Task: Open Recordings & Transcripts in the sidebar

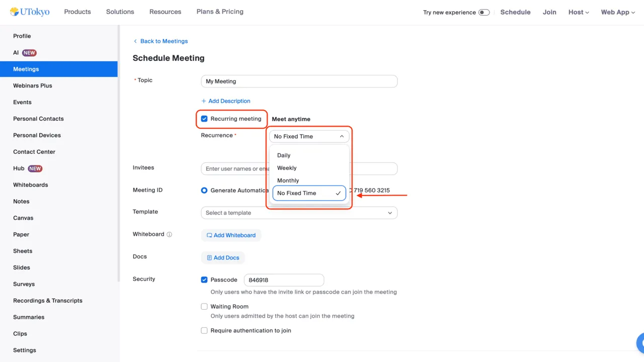Action: point(48,301)
